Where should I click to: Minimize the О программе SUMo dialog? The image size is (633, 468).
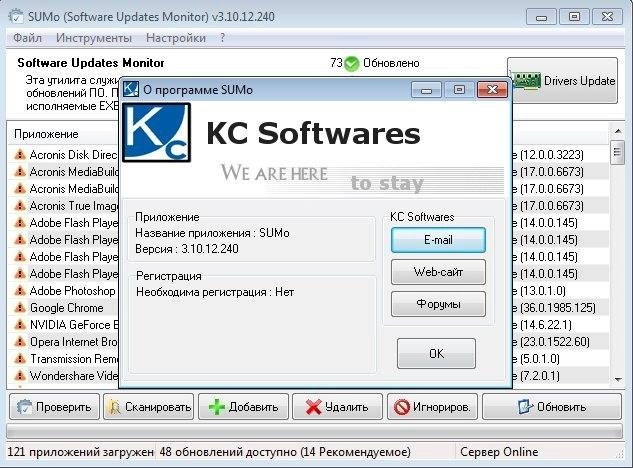coord(426,89)
